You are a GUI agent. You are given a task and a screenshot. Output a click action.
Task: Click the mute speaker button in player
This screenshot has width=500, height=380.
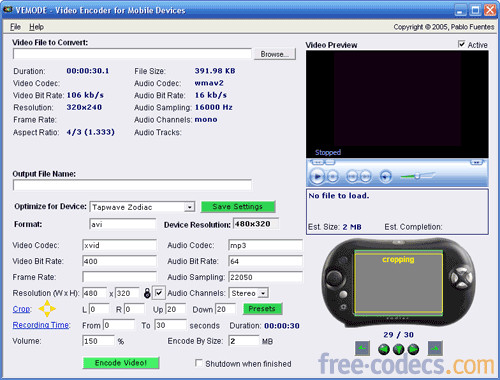[x=386, y=176]
